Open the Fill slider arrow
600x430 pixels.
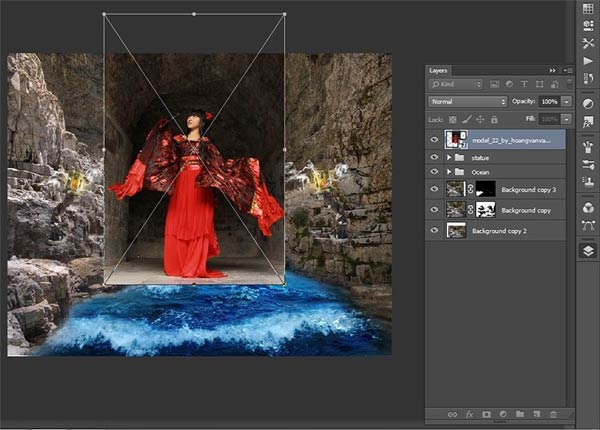[566, 119]
